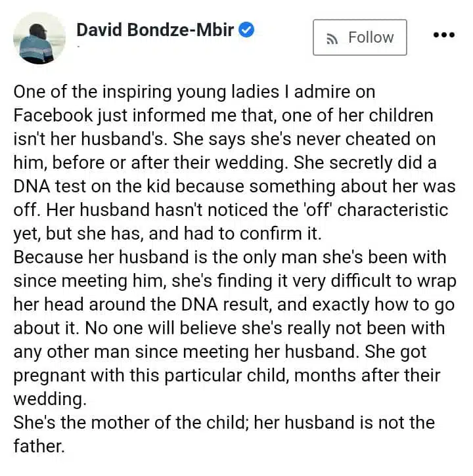Click the line starting 'Because her husband'
The width and height of the screenshot is (473, 476).
point(230,258)
